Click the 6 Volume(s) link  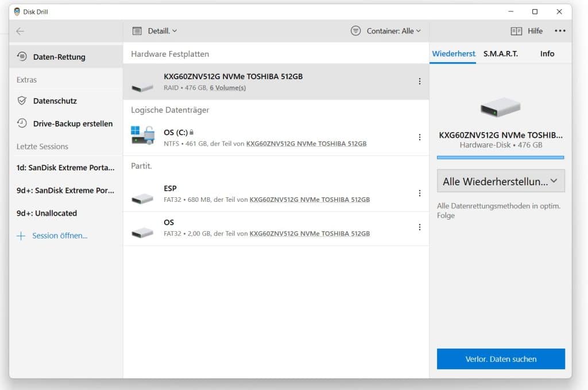point(227,88)
